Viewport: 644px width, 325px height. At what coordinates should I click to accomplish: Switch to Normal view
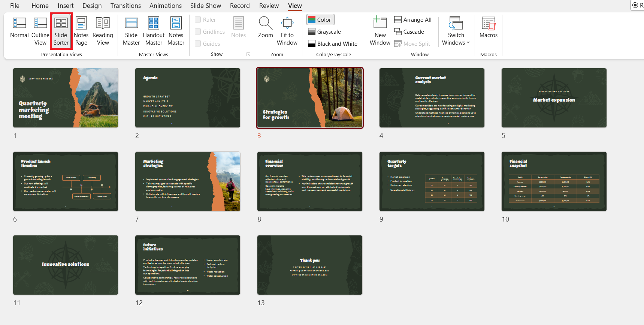coord(19,28)
